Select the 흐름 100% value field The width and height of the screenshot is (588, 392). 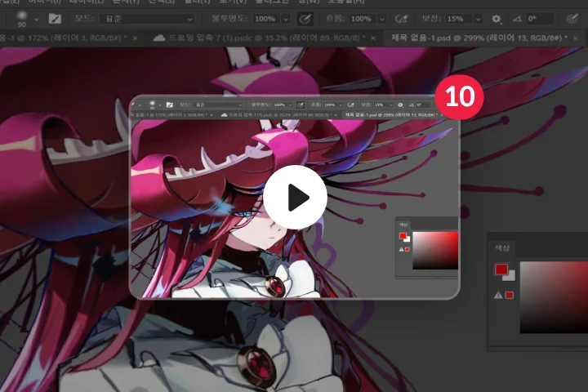tap(362, 19)
